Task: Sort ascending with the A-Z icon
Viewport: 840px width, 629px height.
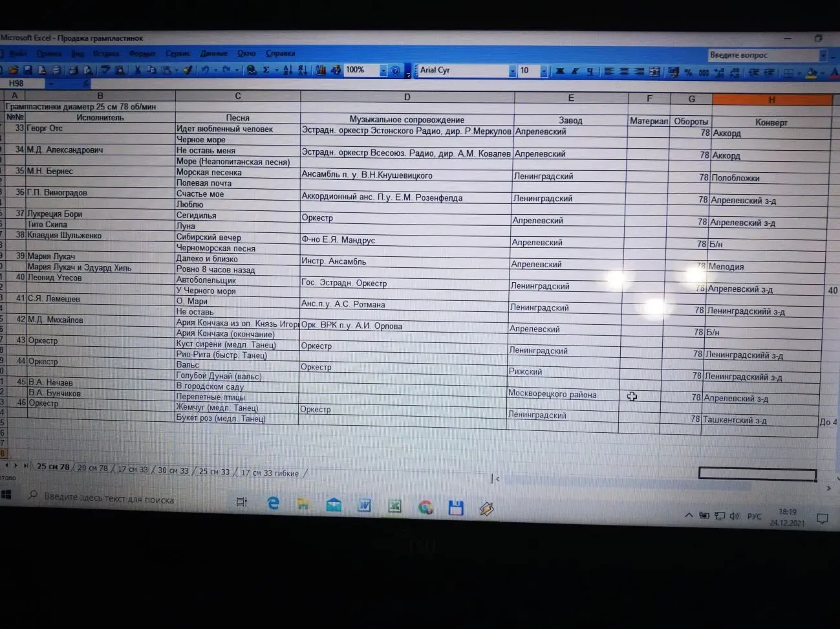Action: 288,70
